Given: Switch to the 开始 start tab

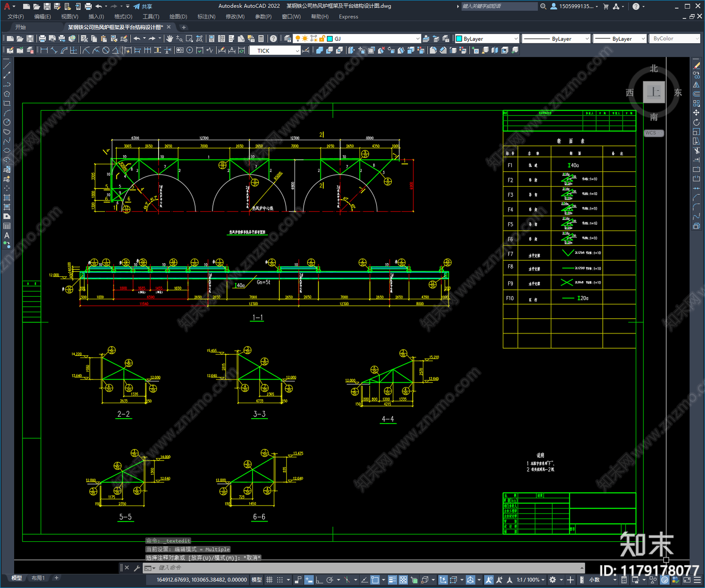Looking at the screenshot, I should click(x=21, y=27).
